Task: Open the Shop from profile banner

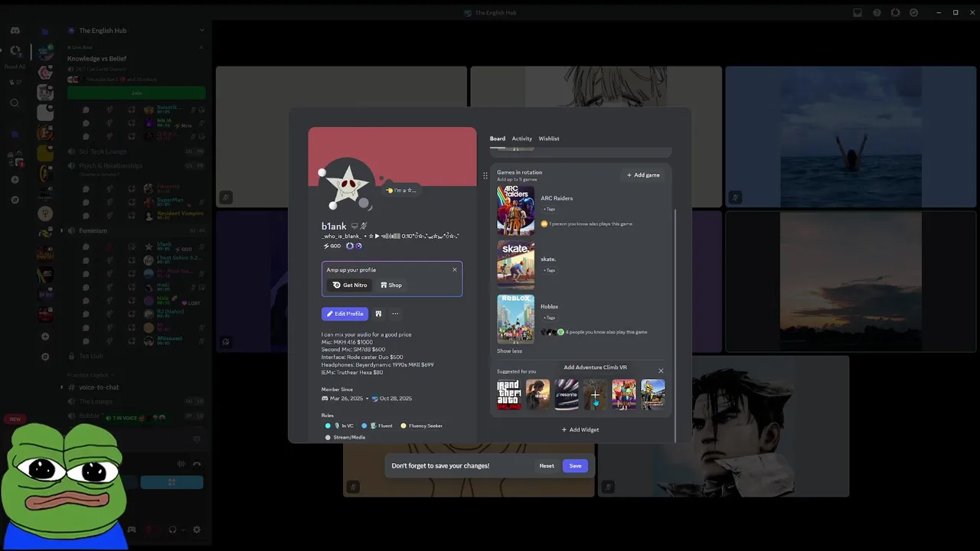Action: 391,285
